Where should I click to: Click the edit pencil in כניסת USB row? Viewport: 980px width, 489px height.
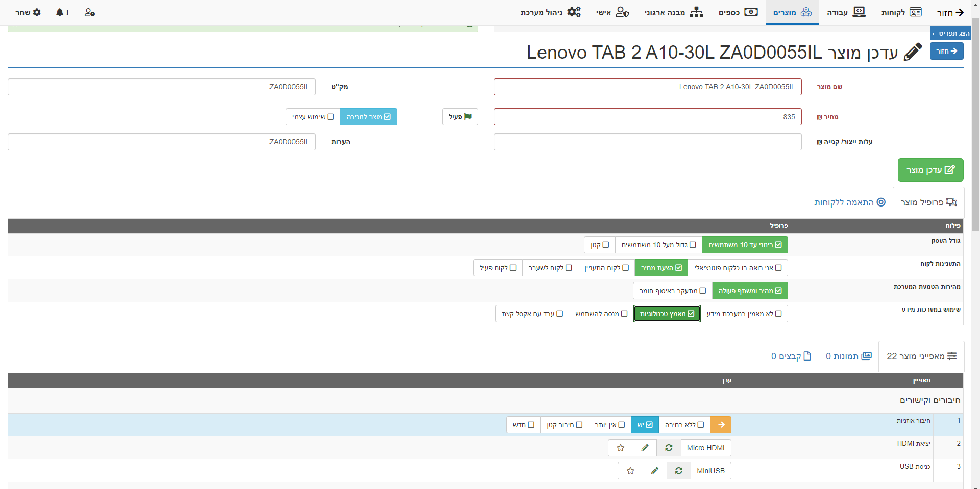[x=655, y=471]
